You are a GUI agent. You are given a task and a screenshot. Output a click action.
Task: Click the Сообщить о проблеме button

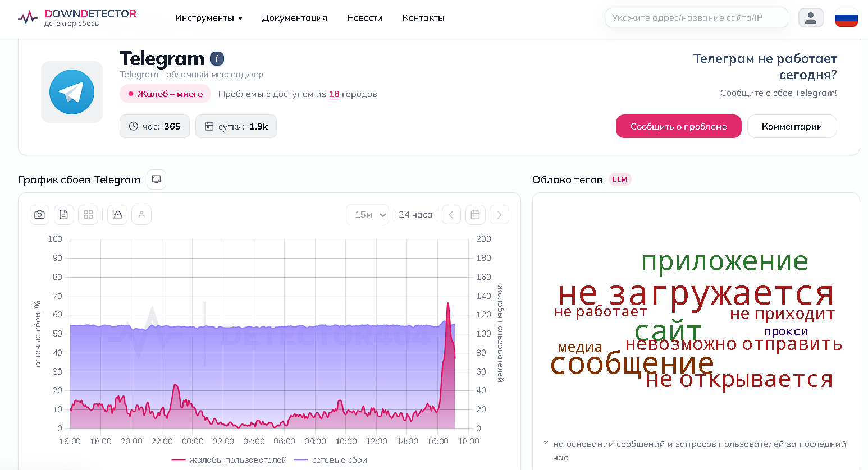pyautogui.click(x=678, y=126)
